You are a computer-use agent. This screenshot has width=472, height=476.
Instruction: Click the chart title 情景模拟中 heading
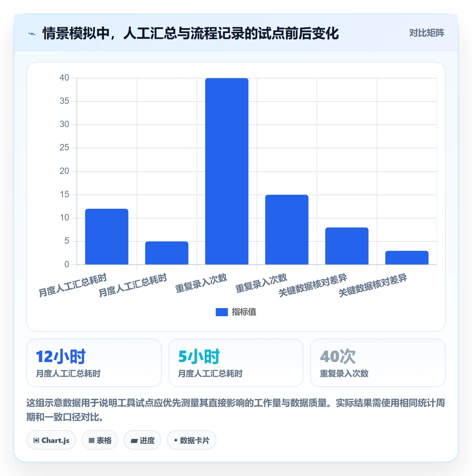191,33
